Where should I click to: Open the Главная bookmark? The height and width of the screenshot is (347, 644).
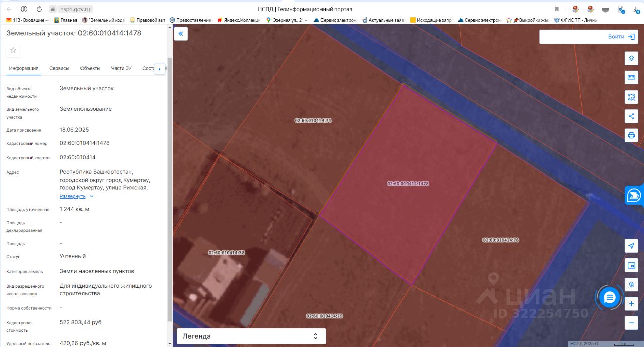point(65,20)
